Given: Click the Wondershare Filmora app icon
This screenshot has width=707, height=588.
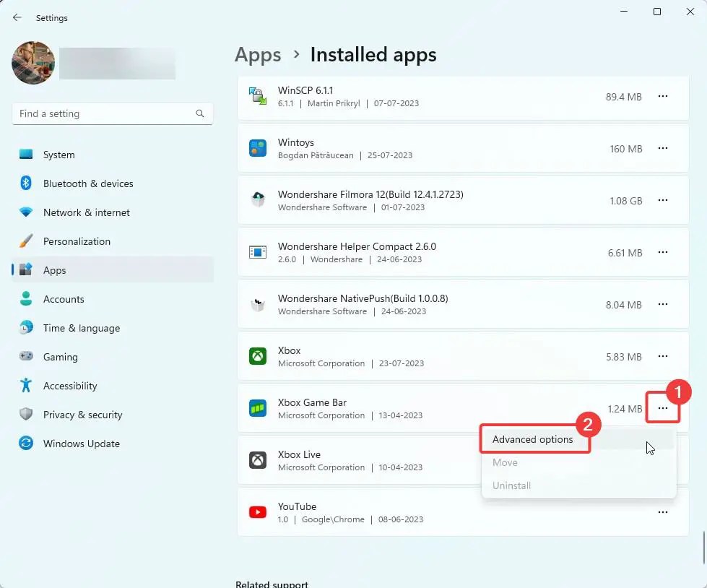Looking at the screenshot, I should (258, 200).
